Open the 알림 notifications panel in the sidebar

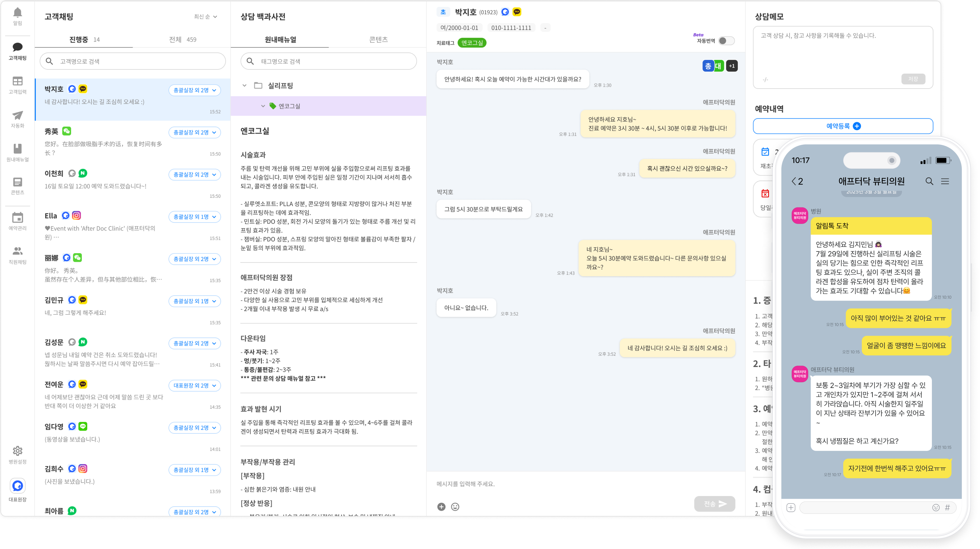click(x=18, y=17)
